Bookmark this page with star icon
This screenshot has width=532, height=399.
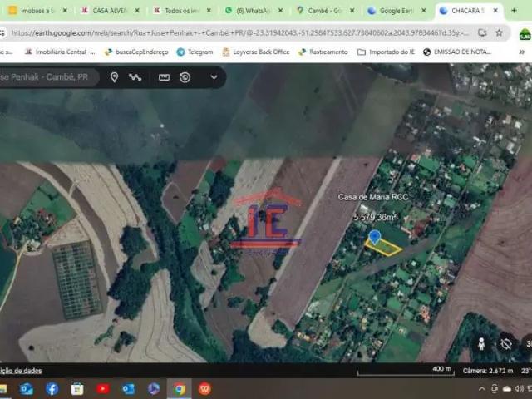pyautogui.click(x=499, y=32)
